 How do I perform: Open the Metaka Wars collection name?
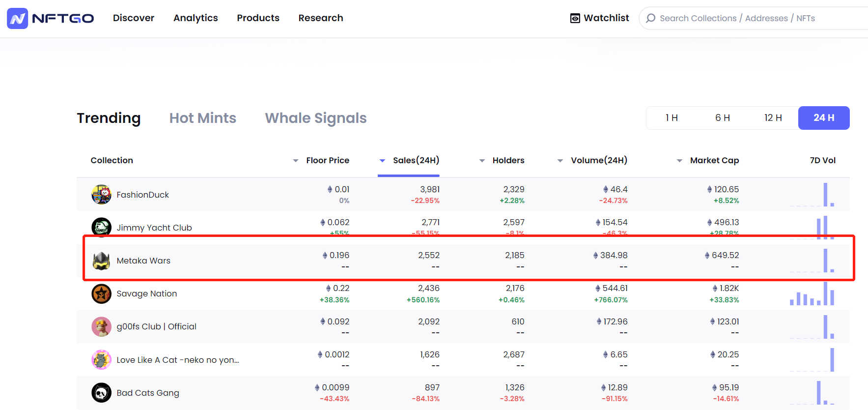tap(143, 261)
